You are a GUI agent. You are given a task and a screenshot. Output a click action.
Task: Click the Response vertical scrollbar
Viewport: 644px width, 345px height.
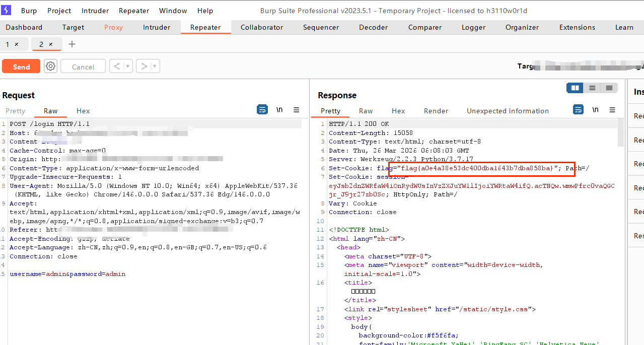(621, 133)
